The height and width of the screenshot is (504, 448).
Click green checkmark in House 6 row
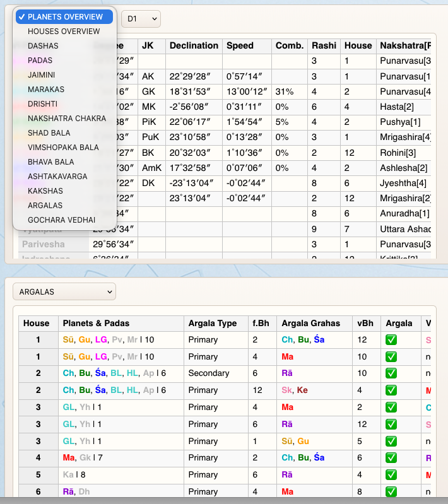coord(391,491)
